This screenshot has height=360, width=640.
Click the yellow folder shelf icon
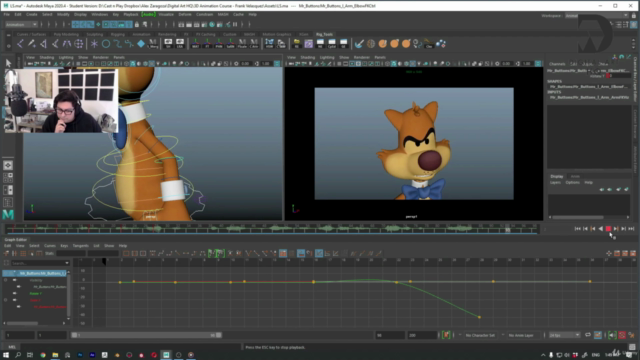pos(297,43)
